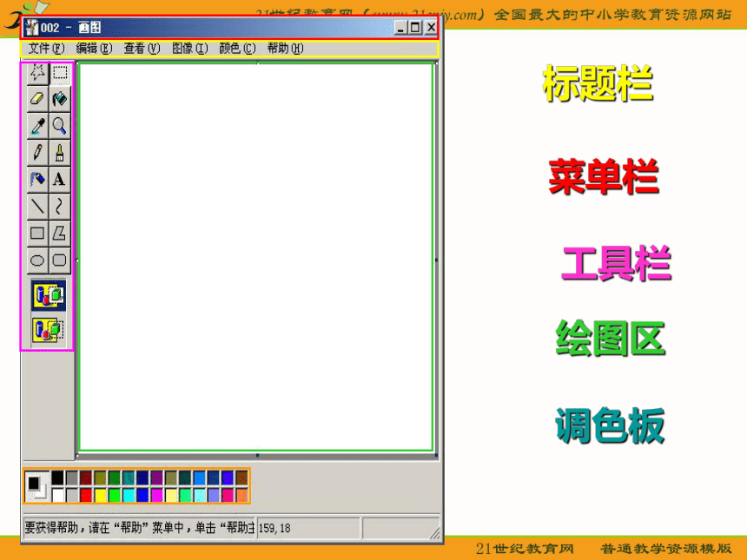This screenshot has width=747, height=560.
Task: Select the Polygon shape tool
Action: 60,234
